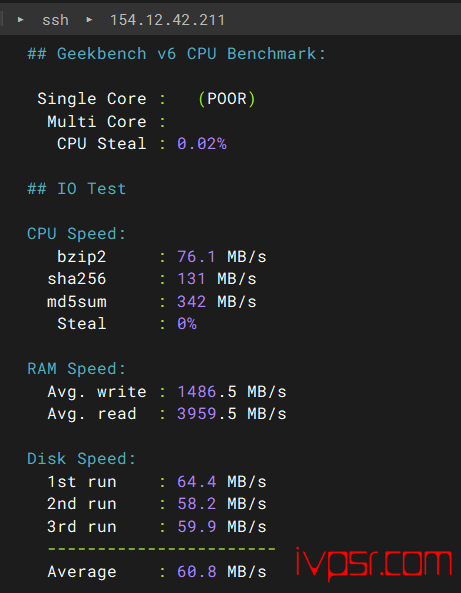Click the Multi Core label

tap(96, 122)
